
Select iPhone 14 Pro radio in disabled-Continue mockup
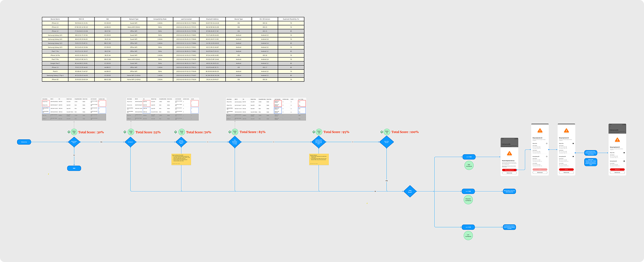tap(547, 144)
